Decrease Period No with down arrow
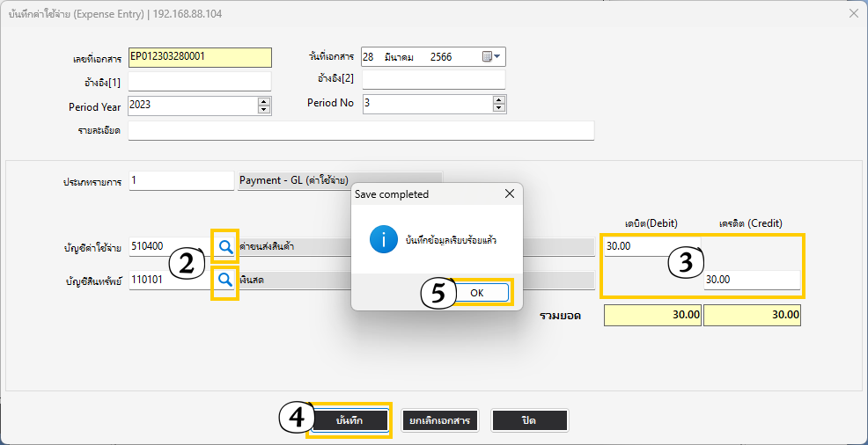Image resolution: width=868 pixels, height=445 pixels. 499,108
